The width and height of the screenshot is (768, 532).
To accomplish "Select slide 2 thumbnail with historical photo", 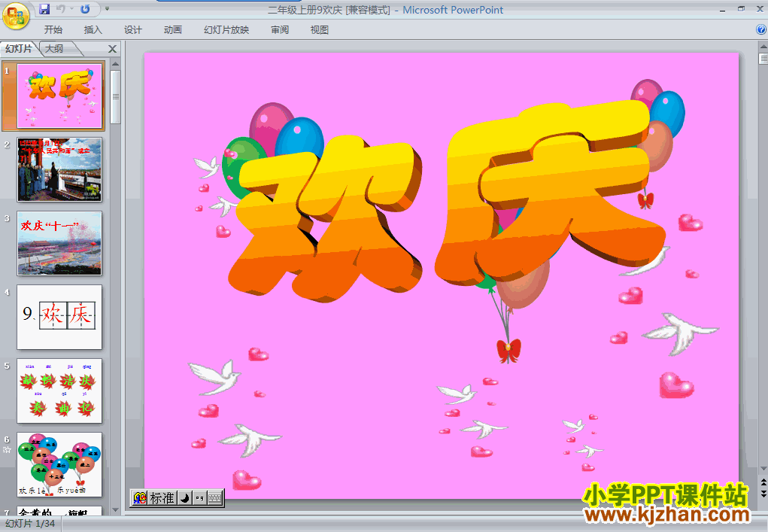I will tap(59, 169).
